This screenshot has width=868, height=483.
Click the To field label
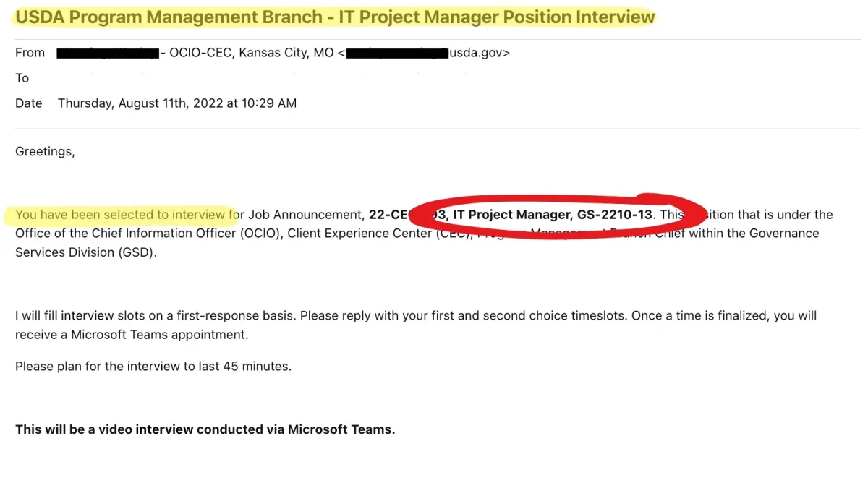pyautogui.click(x=22, y=78)
